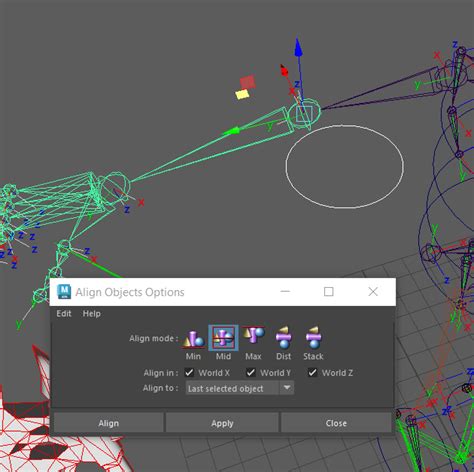Select the Stack align mode icon

click(x=313, y=337)
